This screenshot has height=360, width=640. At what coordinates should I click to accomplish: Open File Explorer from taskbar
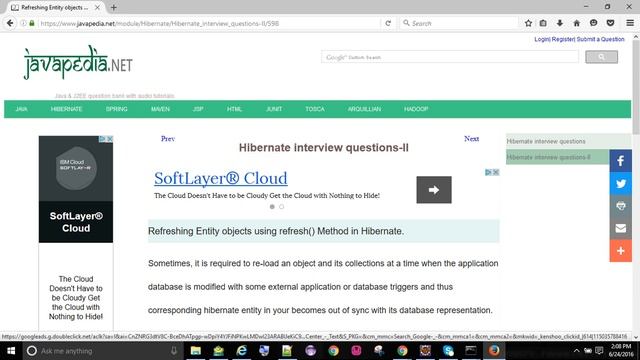point(196,351)
